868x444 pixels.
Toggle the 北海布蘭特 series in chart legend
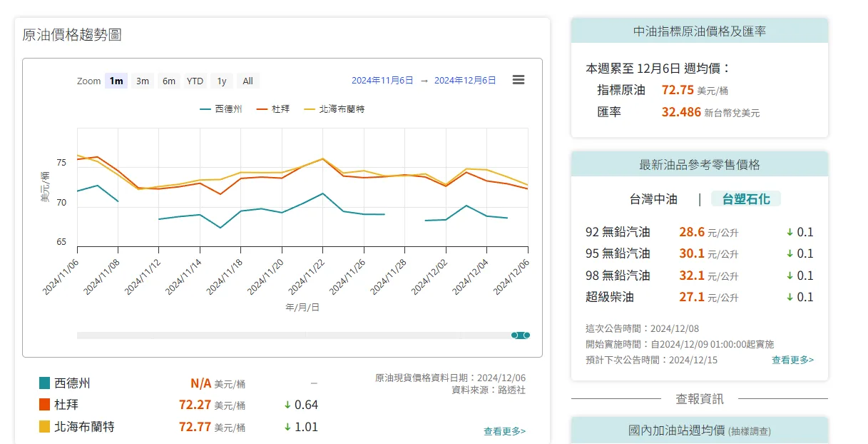[x=335, y=109]
